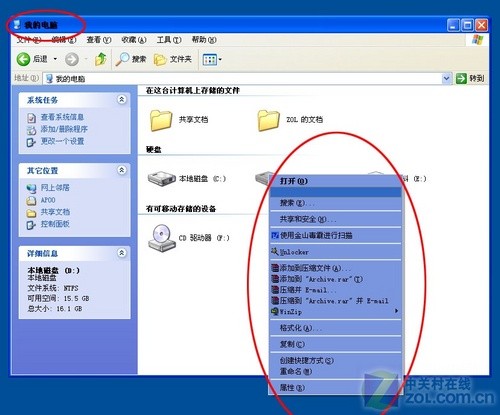Choose Sharing and Security menu entry

coord(336,219)
